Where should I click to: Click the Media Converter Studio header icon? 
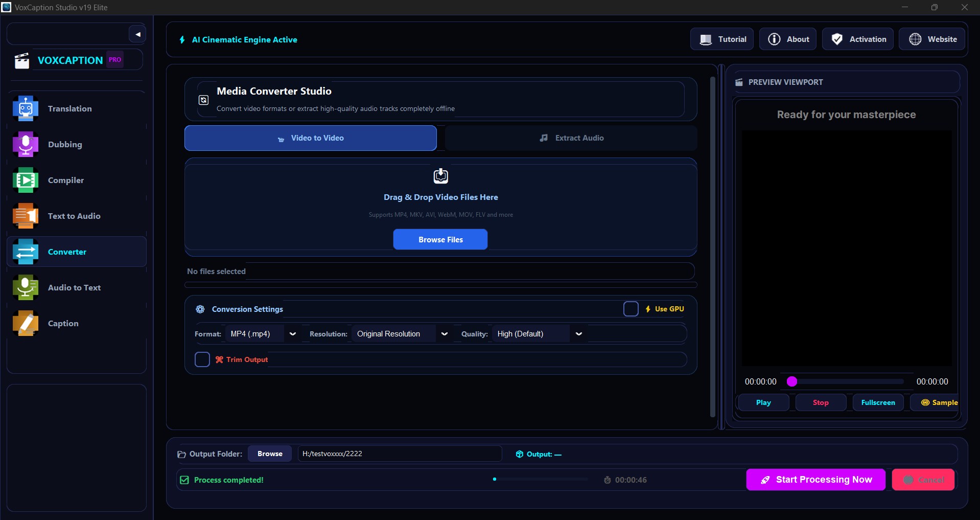tap(203, 100)
